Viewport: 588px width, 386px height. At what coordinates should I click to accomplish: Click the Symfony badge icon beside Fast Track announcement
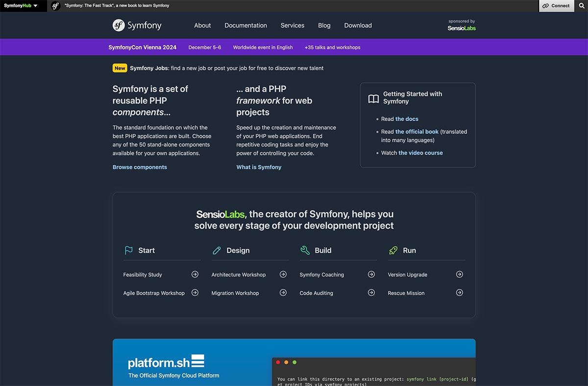click(56, 6)
